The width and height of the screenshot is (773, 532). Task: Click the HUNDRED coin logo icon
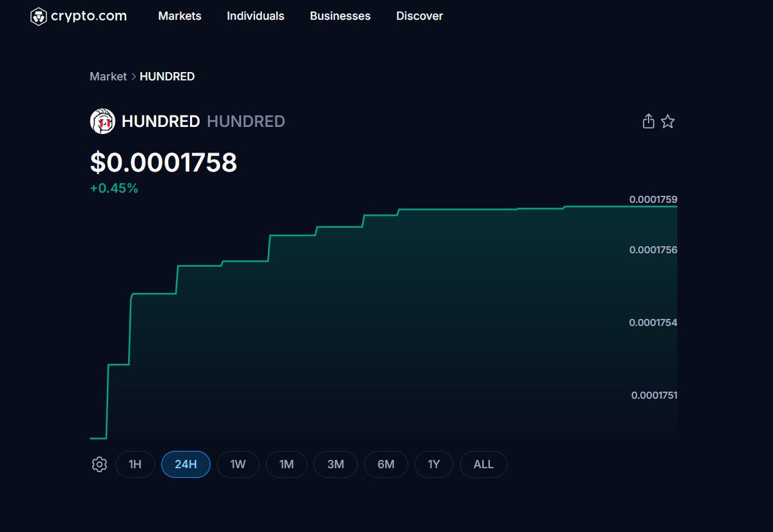coord(102,121)
